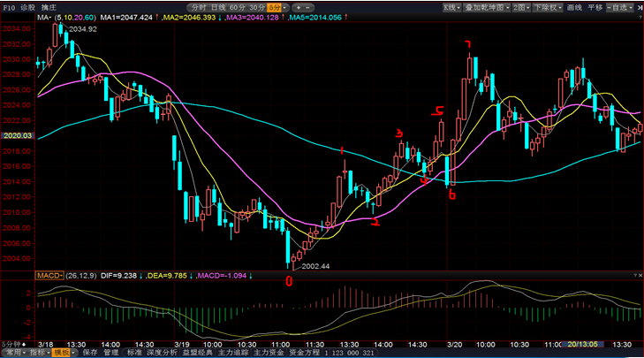Click the 2002.44 low price label
Screen dimensions: 644x358
(x=315, y=266)
